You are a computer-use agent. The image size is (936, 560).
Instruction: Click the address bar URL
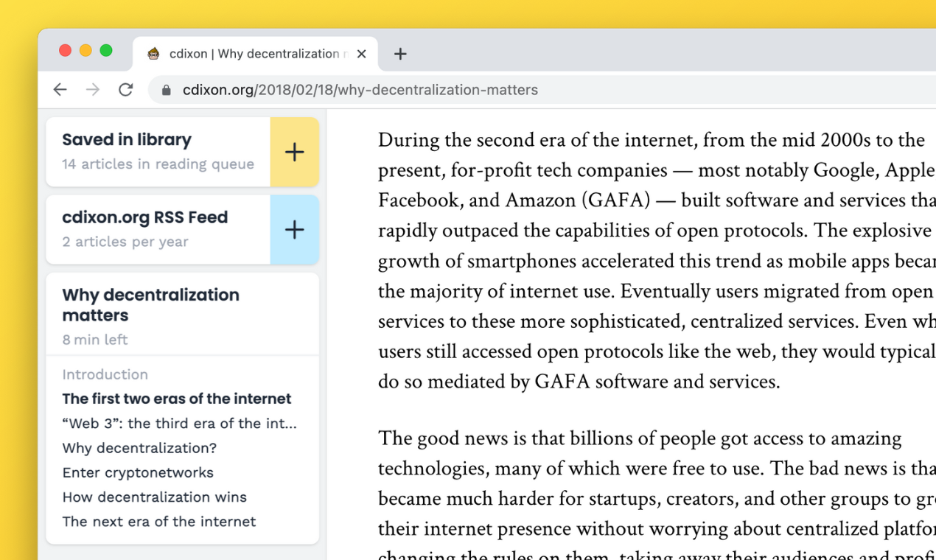point(360,90)
